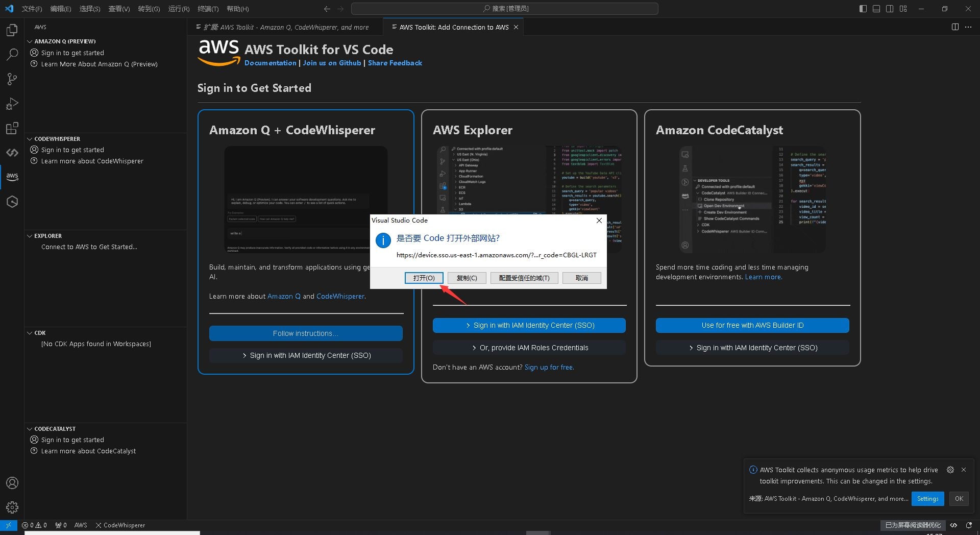Open the Explorer view in activity bar
This screenshot has height=535, width=980.
click(12, 30)
